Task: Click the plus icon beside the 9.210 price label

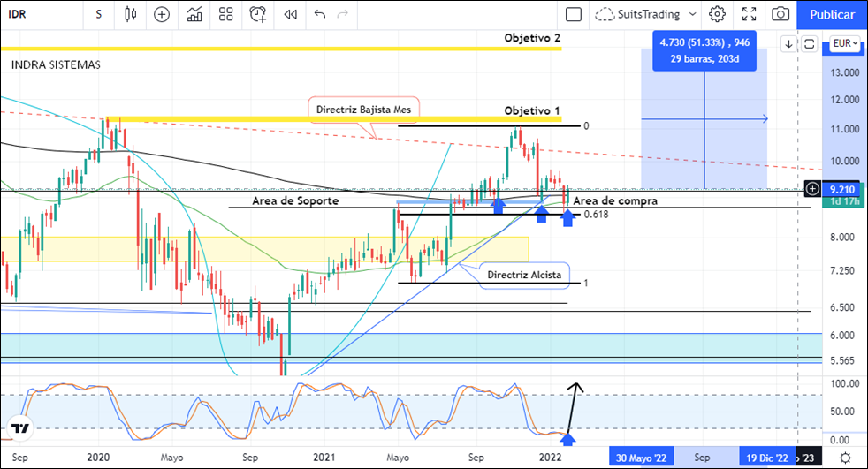Action: (x=812, y=189)
